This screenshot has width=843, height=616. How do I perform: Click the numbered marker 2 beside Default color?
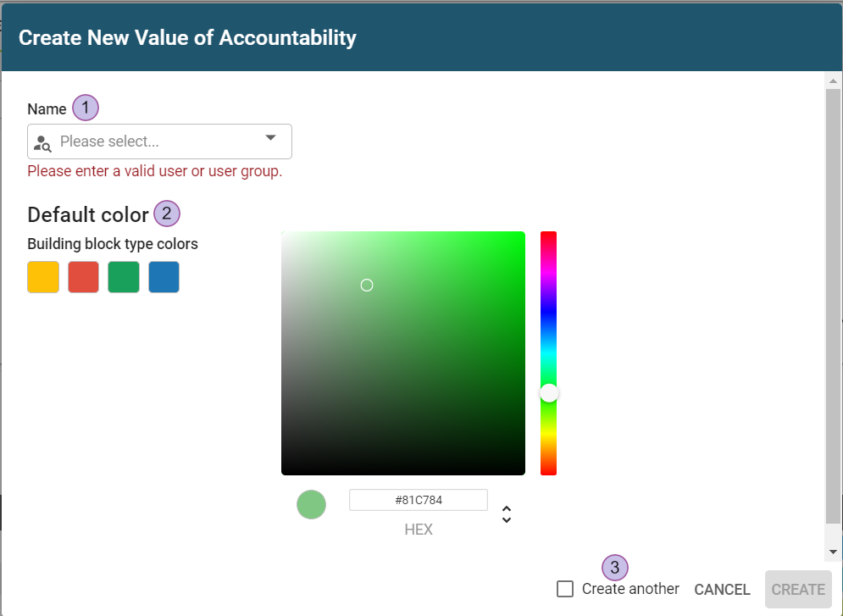tap(167, 214)
